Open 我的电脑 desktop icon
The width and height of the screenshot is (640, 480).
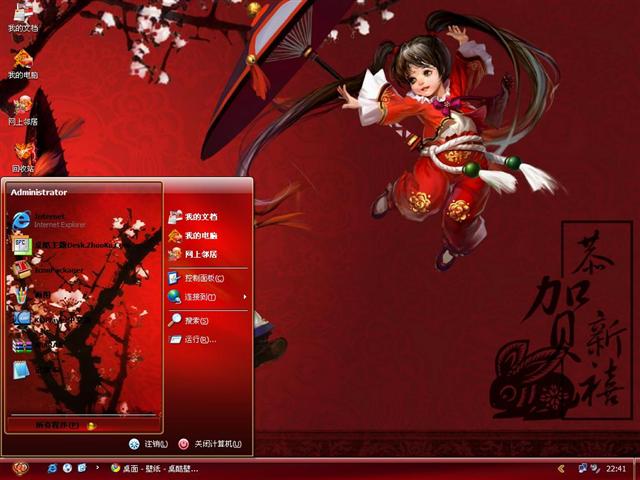tap(23, 64)
